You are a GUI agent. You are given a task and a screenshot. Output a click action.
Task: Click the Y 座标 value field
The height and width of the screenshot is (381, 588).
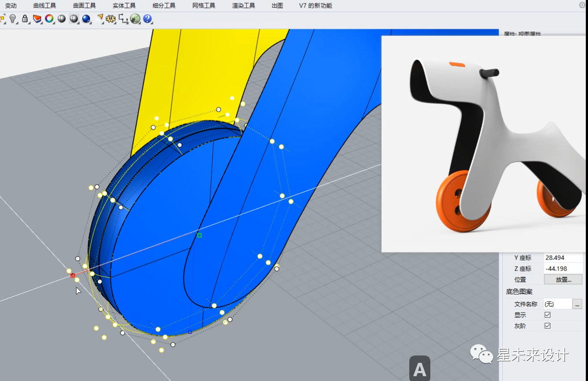(x=563, y=258)
